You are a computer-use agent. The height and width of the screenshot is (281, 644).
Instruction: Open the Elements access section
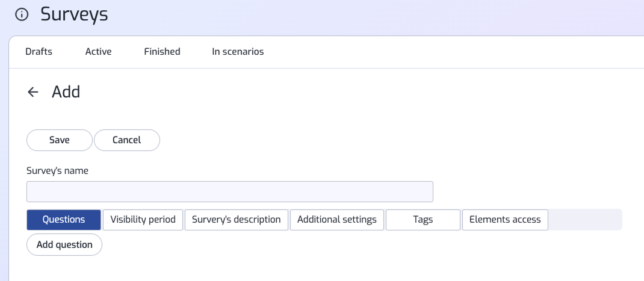click(x=505, y=220)
